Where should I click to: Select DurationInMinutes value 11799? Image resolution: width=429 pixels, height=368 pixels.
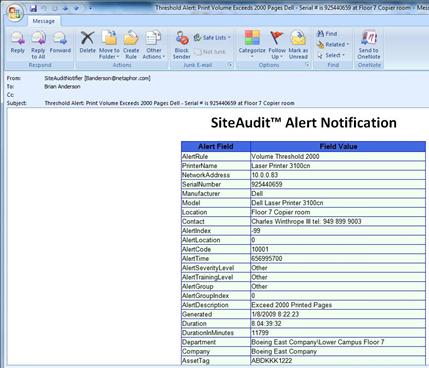pos(260,333)
